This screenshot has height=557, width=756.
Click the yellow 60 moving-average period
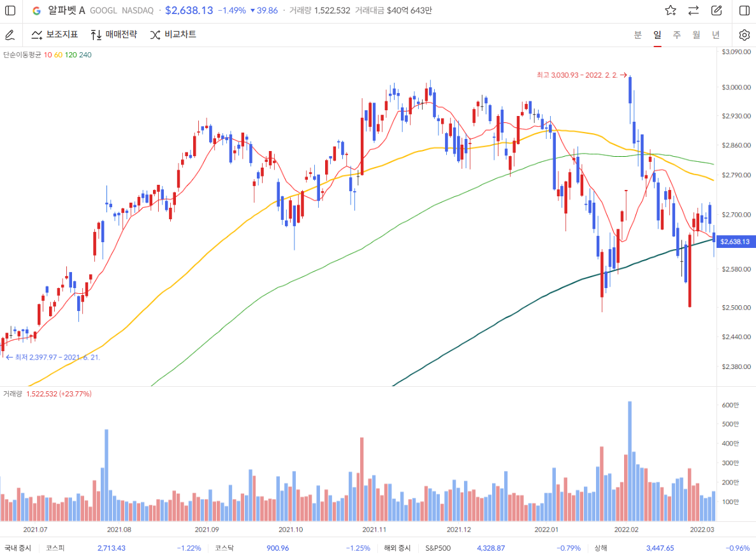[58, 55]
